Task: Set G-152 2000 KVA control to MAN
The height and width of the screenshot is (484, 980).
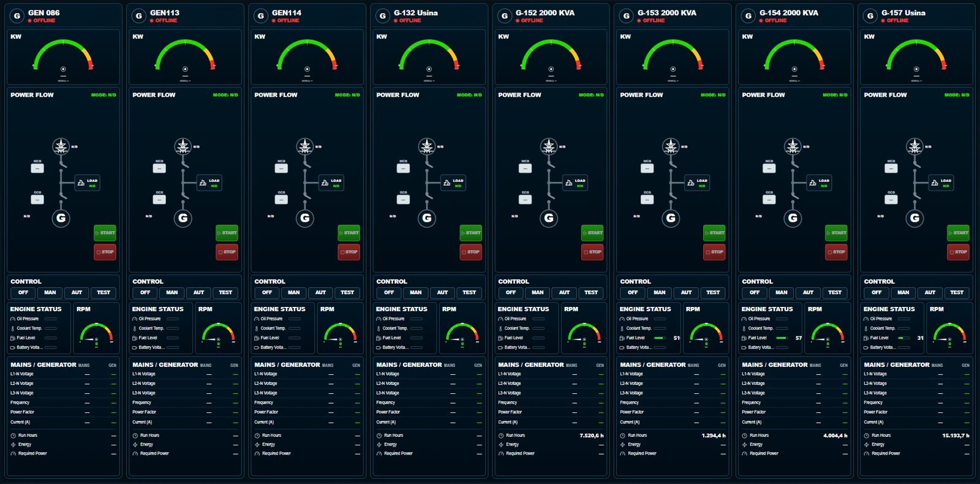Action: click(x=538, y=293)
